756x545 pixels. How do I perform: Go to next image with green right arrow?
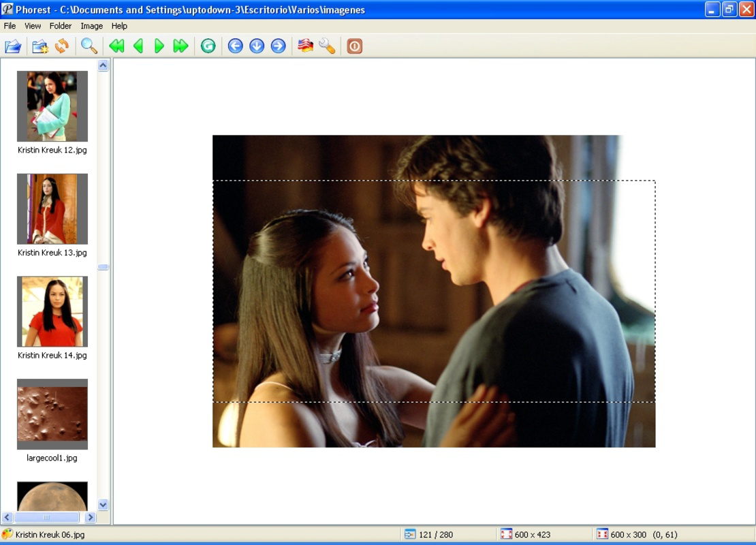point(159,46)
